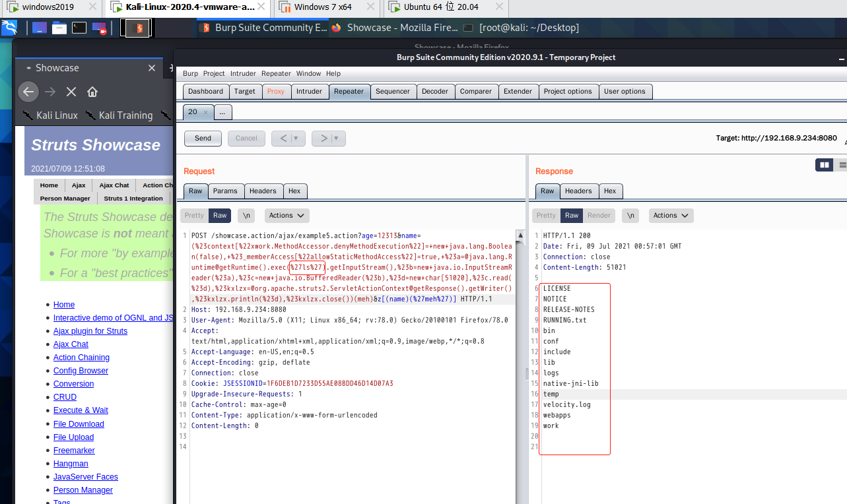Image resolution: width=847 pixels, height=504 pixels.
Task: Select the side-by-side layout icon
Action: click(x=824, y=165)
